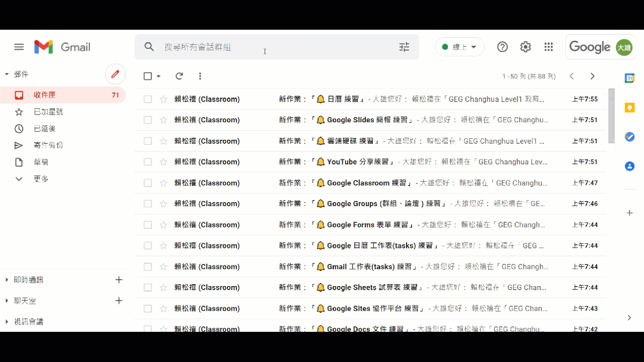Star the Google Slides 簡報 練習 email
Screen dimensions: 644x362
tap(164, 120)
